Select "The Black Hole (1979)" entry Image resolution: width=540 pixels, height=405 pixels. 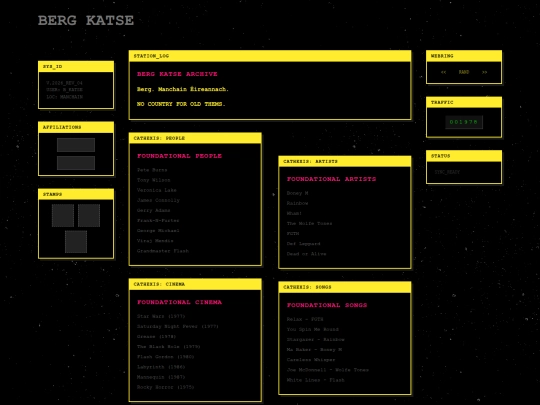tap(168, 346)
